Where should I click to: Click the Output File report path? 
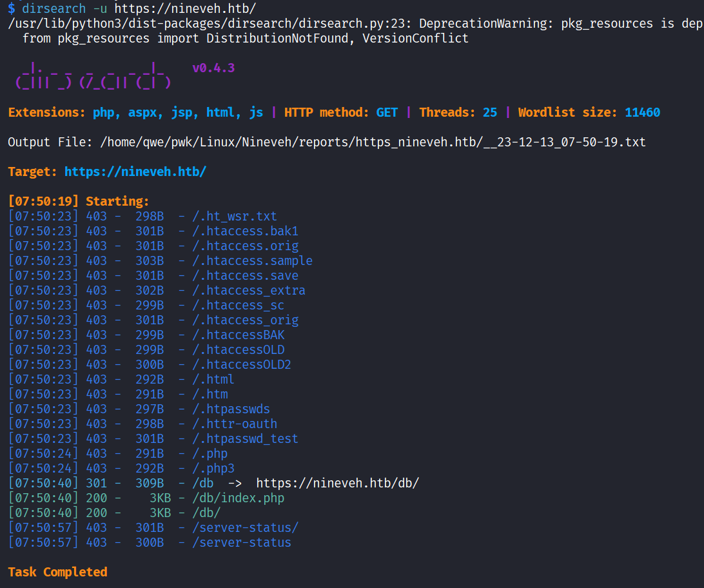click(373, 142)
